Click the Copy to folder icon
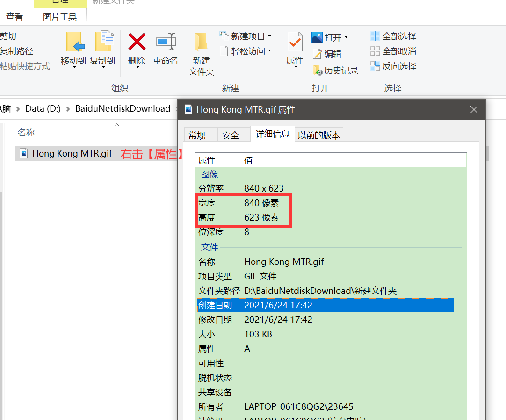 (x=105, y=41)
